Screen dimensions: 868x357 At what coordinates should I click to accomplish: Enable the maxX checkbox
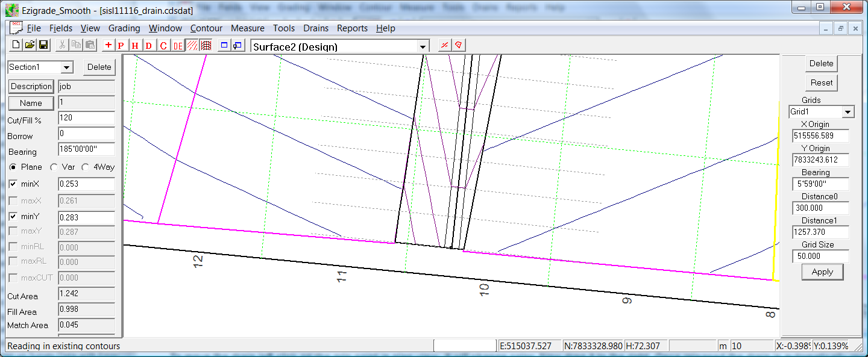(13, 200)
